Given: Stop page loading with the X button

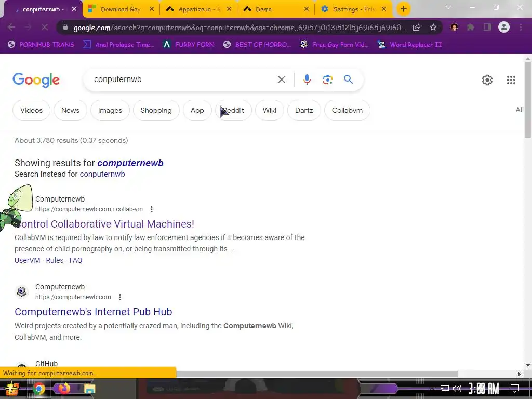Looking at the screenshot, I should (45, 28).
